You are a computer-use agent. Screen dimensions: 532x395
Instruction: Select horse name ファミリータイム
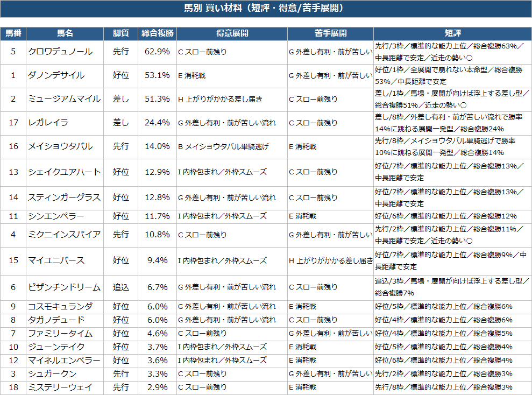click(60, 334)
